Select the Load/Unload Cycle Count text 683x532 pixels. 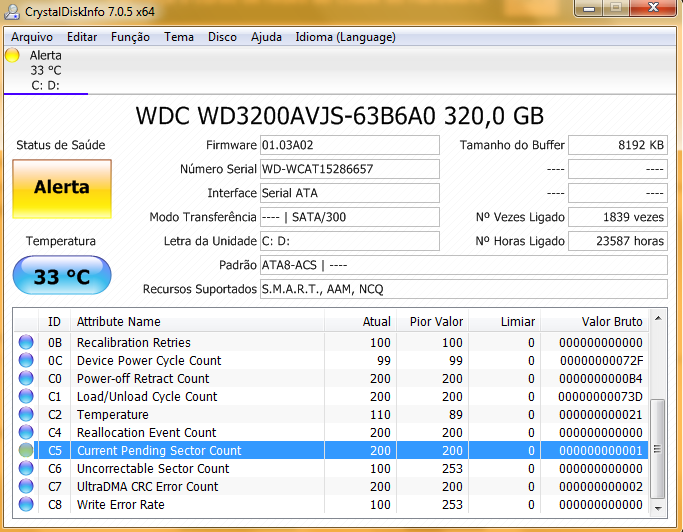tap(147, 396)
